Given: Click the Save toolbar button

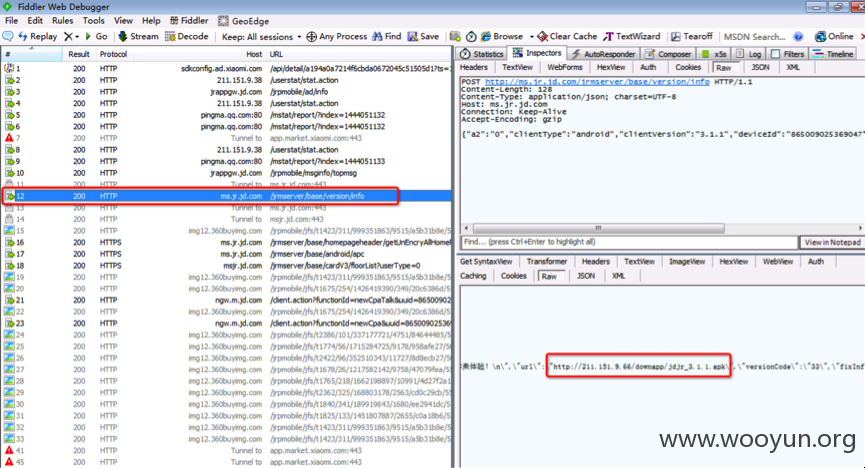Looking at the screenshot, I should [x=423, y=36].
